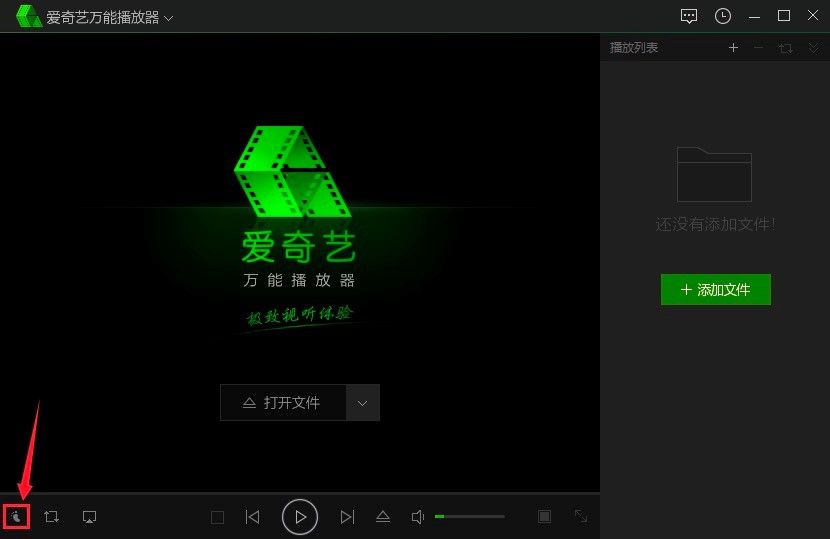This screenshot has width=830, height=539.
Task: Click the 打开文件 button
Action: 283,402
